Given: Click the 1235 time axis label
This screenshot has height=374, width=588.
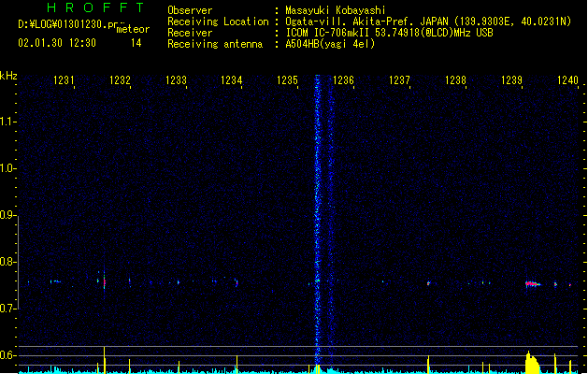Looking at the screenshot, I should 287,80.
